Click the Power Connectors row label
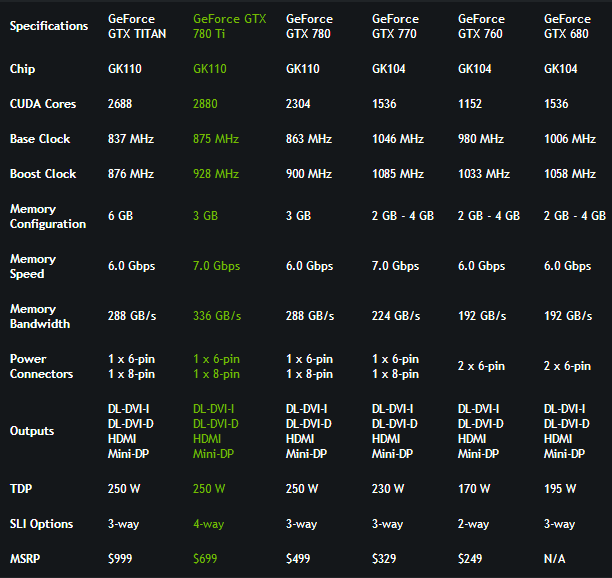Image resolution: width=612 pixels, height=578 pixels. (41, 366)
